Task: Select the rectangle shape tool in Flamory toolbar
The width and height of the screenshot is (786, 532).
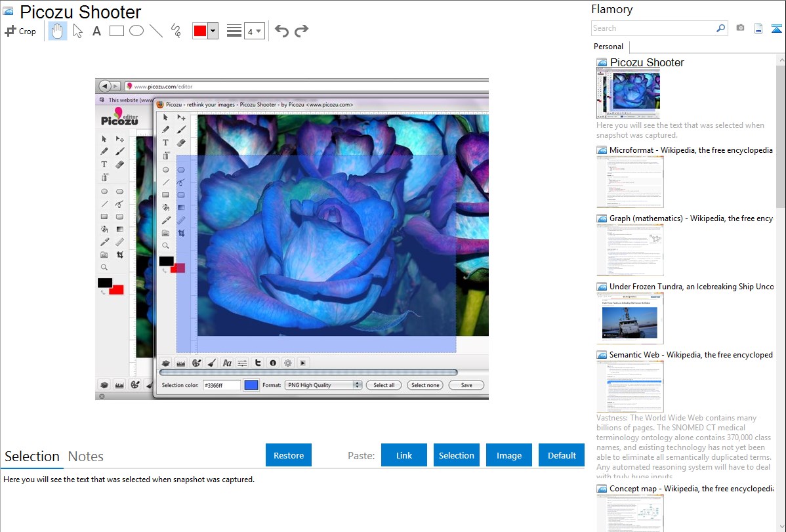Action: pos(116,31)
